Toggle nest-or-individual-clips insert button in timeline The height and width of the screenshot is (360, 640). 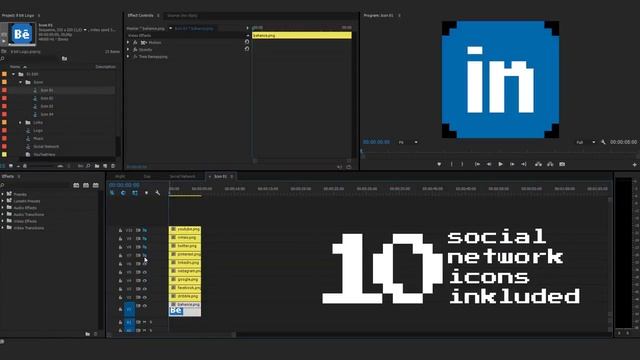point(112,193)
